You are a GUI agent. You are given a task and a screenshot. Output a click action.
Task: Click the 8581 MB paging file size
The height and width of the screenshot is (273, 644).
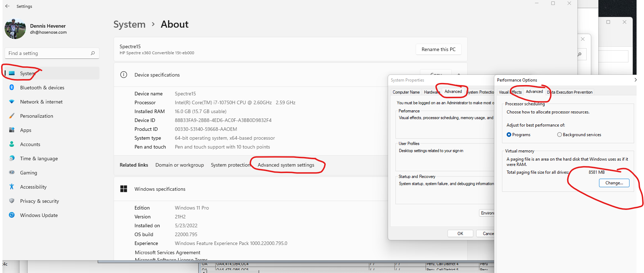point(597,172)
